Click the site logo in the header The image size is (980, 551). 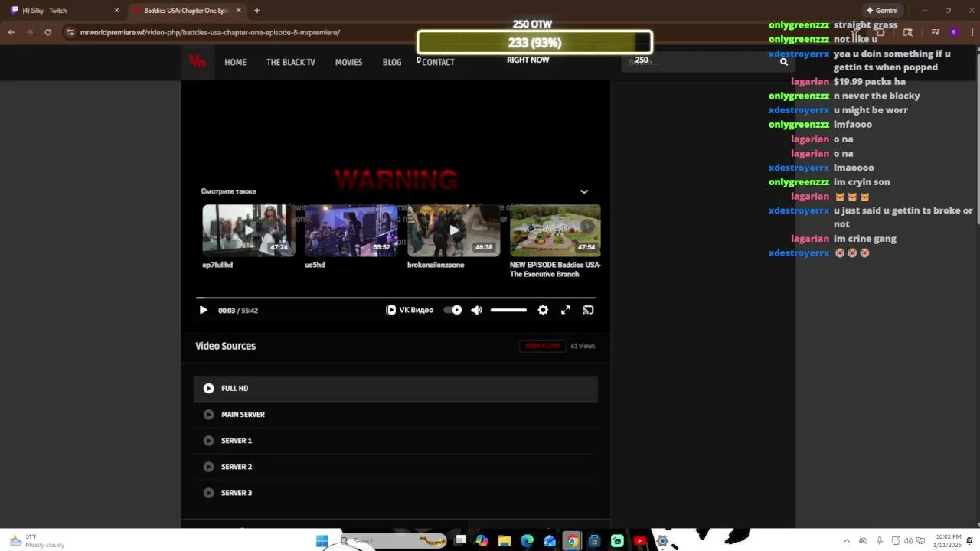coord(198,61)
